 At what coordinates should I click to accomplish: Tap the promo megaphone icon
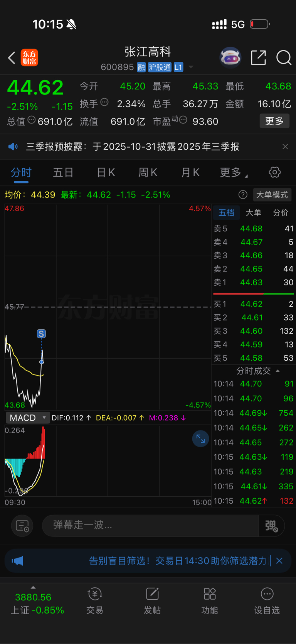point(17,561)
